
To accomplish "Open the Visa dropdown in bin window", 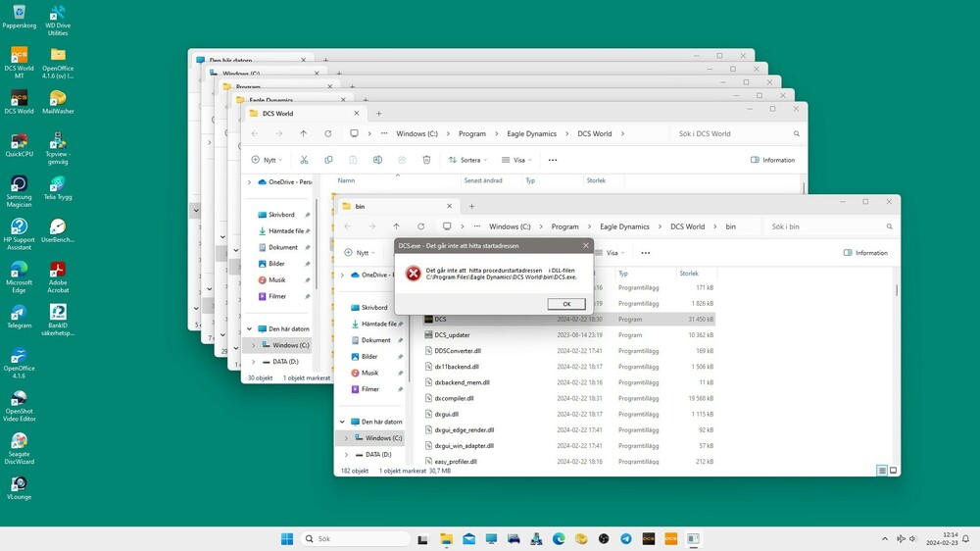I will click(x=615, y=253).
